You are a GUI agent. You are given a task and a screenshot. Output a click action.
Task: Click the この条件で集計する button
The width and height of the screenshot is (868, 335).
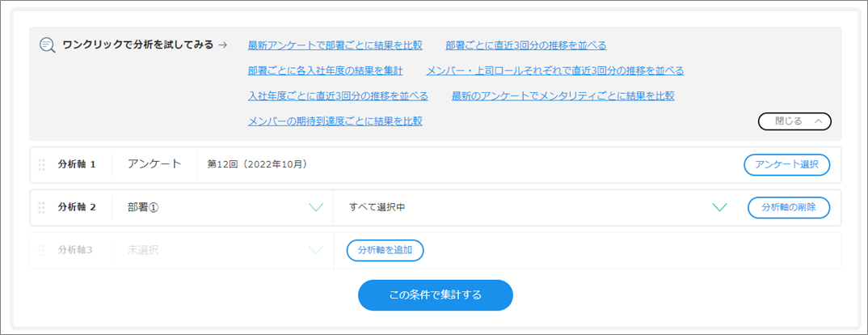pos(435,295)
